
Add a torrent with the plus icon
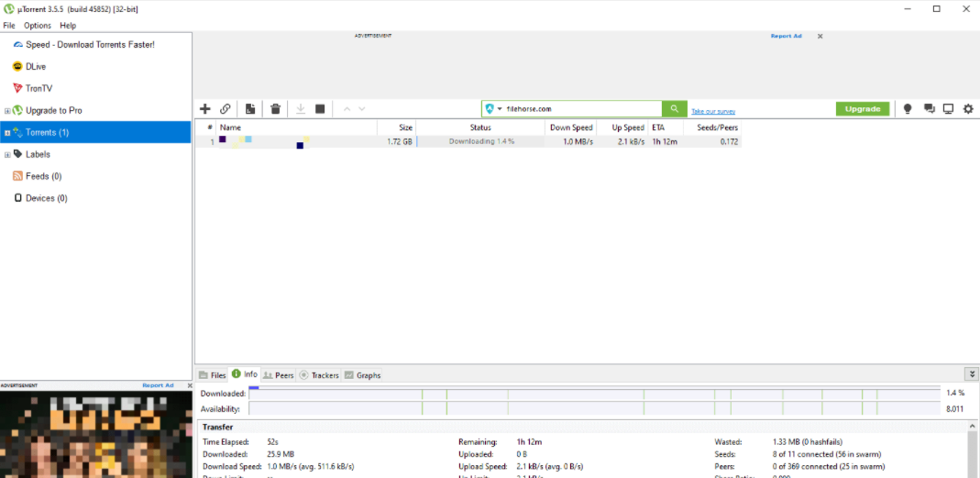pyautogui.click(x=204, y=109)
